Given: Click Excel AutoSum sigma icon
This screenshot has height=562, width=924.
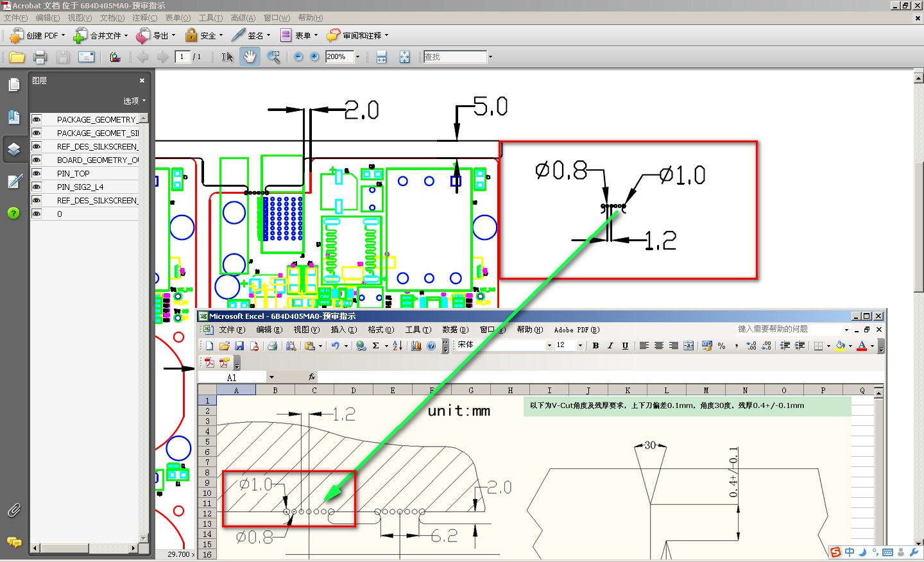Looking at the screenshot, I should pyautogui.click(x=375, y=346).
